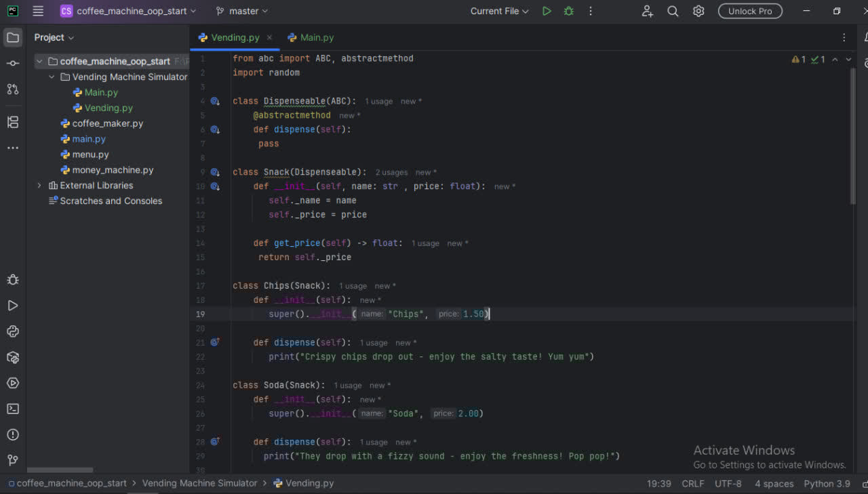Click the Unlock Pro button
The height and width of the screenshot is (494, 868).
click(750, 11)
